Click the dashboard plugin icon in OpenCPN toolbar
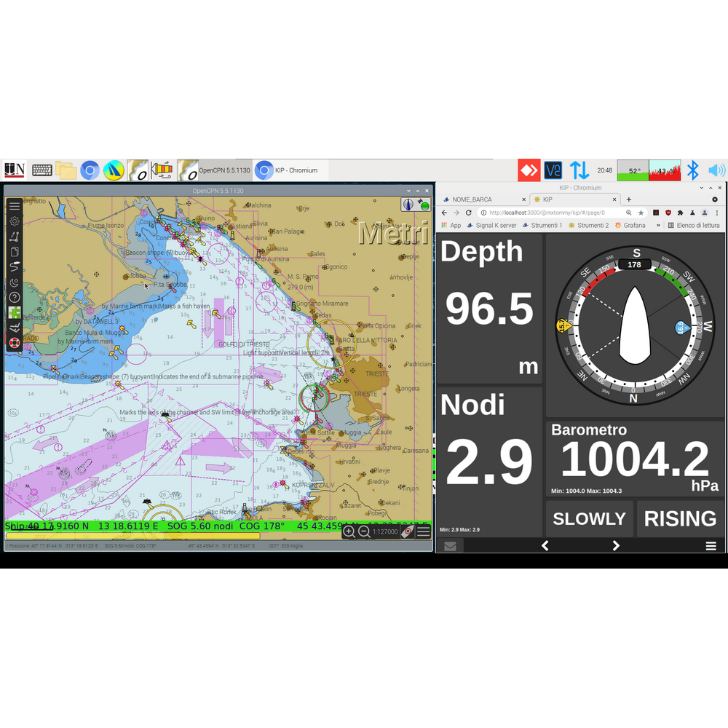 [15, 328]
